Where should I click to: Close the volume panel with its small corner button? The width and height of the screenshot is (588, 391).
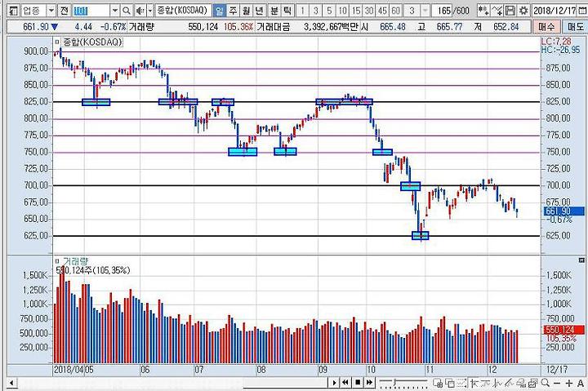point(581,260)
